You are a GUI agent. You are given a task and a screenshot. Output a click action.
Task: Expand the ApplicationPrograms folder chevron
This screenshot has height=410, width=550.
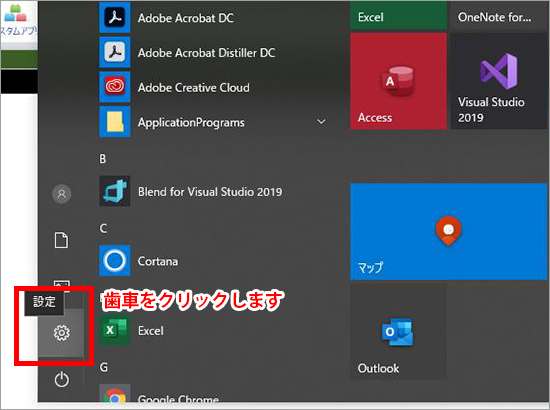pyautogui.click(x=321, y=122)
